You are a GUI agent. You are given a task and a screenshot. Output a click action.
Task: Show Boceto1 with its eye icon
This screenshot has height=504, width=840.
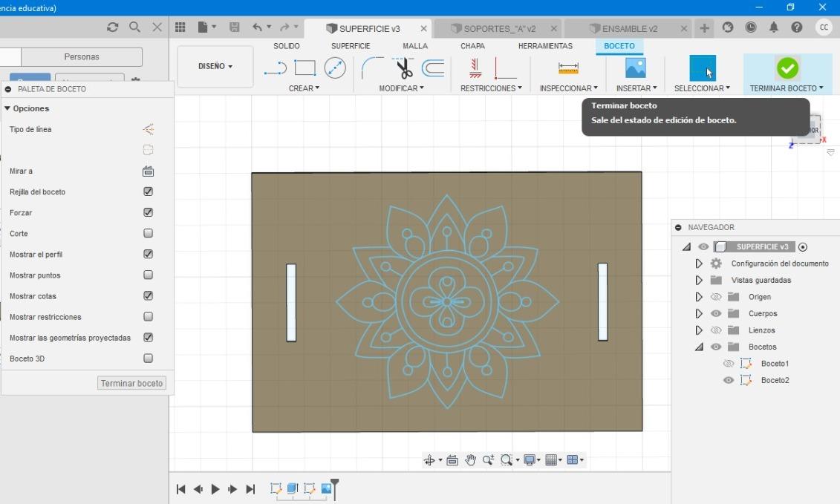[728, 364]
